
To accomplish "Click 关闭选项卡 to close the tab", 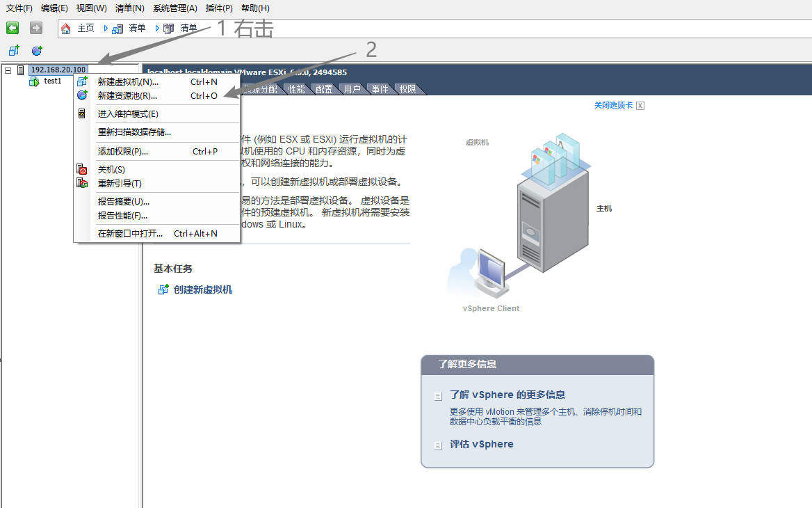I will (x=610, y=105).
